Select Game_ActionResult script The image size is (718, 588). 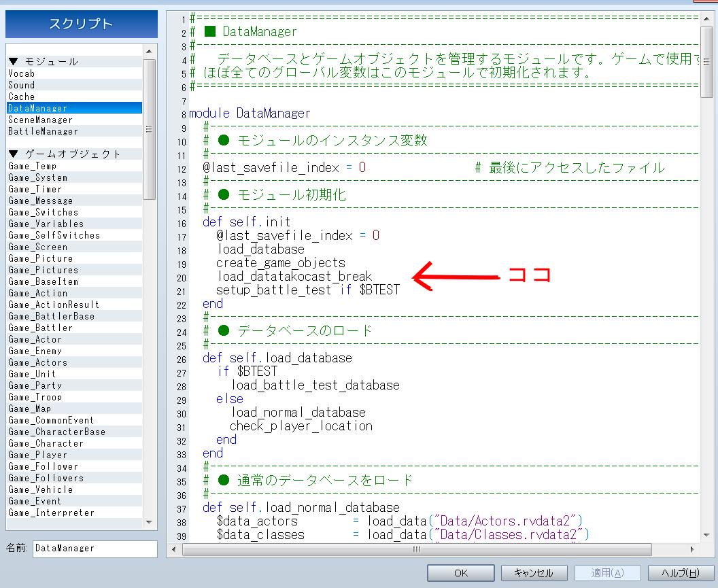[x=75, y=305]
